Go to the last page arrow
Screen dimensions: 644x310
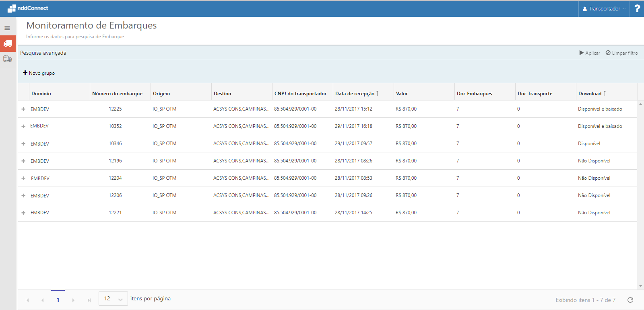pyautogui.click(x=89, y=300)
